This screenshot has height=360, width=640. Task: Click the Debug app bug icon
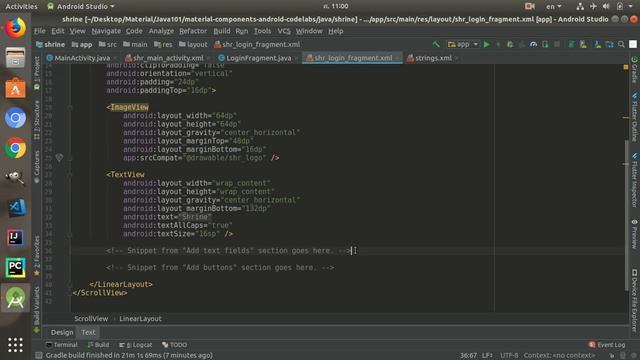pos(510,44)
